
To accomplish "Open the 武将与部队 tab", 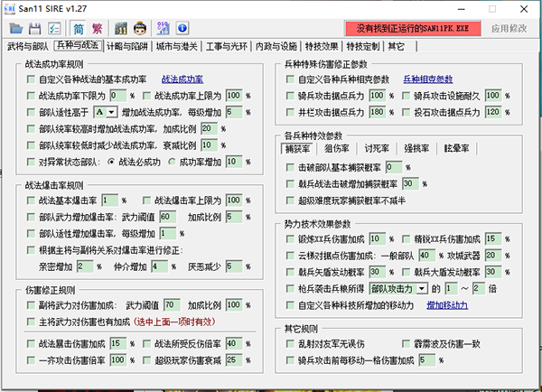I will (x=27, y=45).
